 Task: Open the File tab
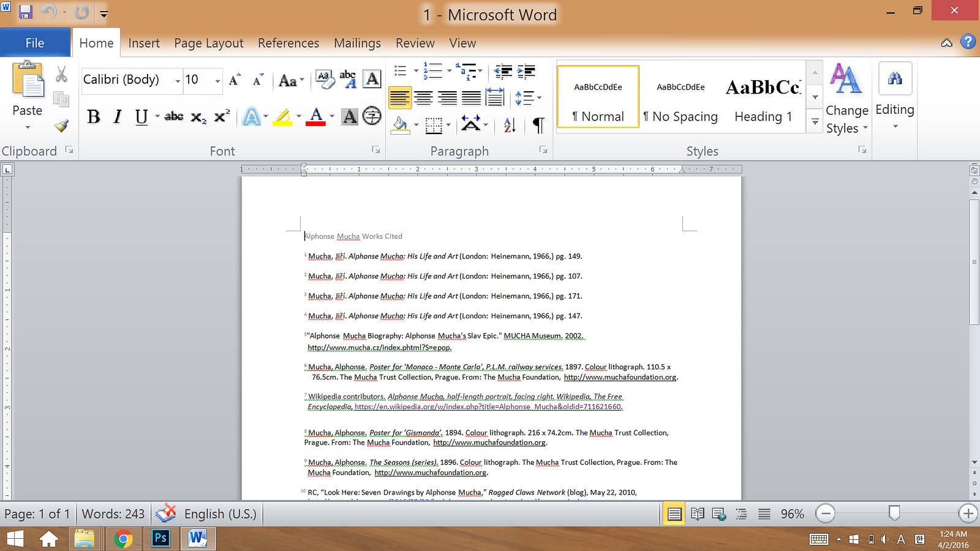coord(35,43)
